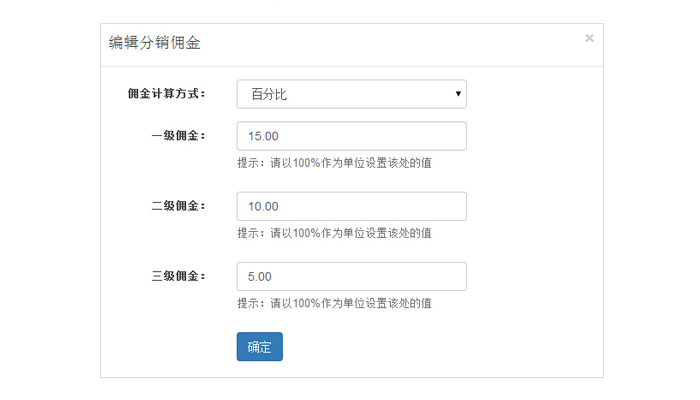Click the 三级佣金 label

(x=178, y=276)
